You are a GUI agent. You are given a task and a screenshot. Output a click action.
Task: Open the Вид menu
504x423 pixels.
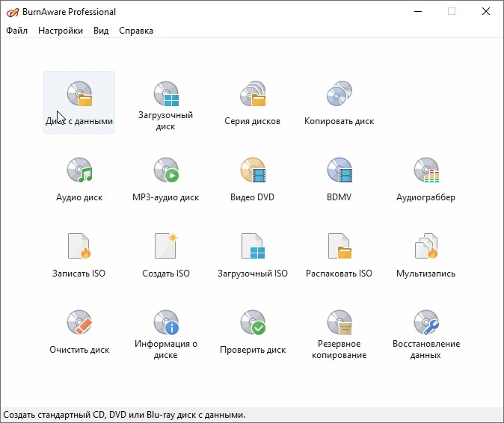click(101, 31)
